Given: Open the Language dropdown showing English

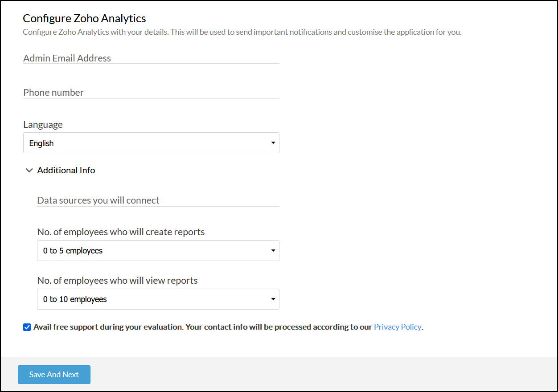Looking at the screenshot, I should 151,143.
